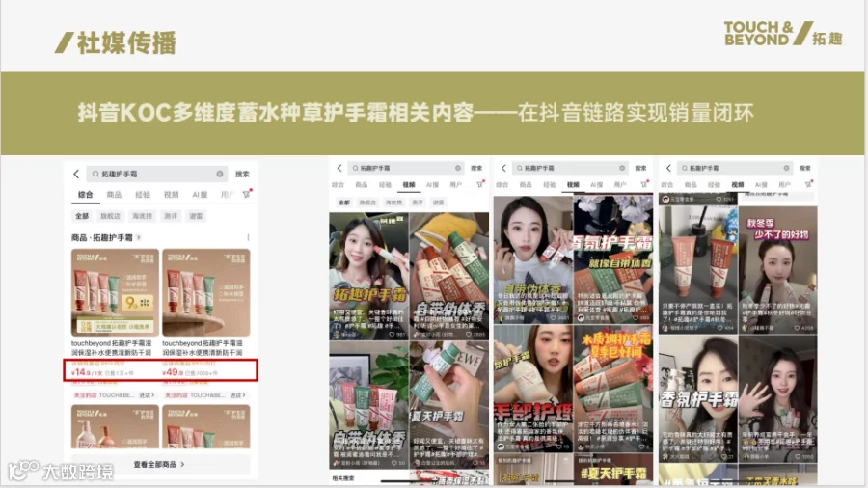Tap 搜索 button in product-listing phone screen
This screenshot has width=868, height=488.
tap(242, 174)
